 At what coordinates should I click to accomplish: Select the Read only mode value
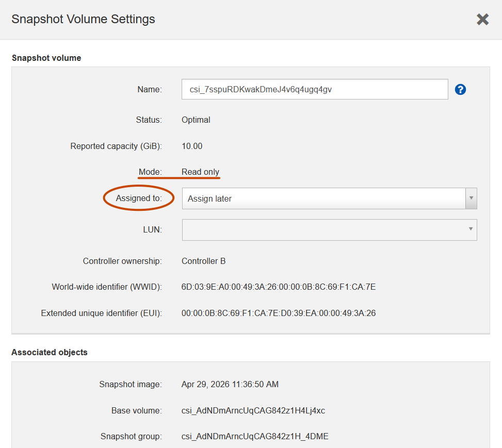click(x=200, y=172)
